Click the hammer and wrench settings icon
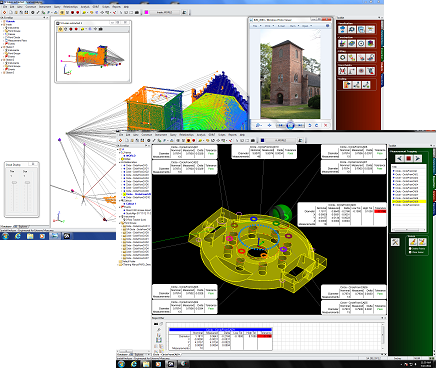439x370 pixels. coord(395,242)
